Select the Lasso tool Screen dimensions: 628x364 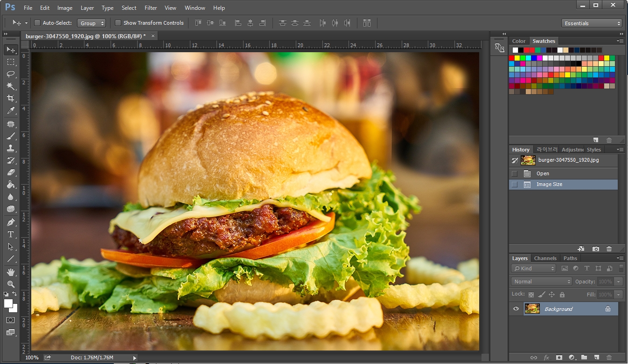click(x=11, y=74)
